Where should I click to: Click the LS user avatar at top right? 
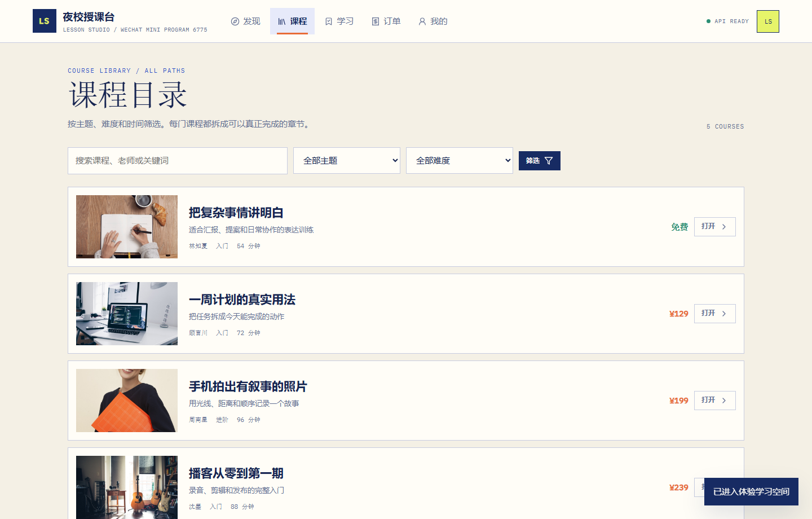tap(768, 21)
